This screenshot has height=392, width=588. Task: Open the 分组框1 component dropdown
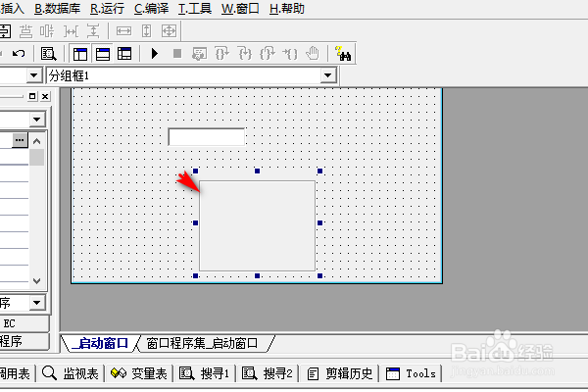[327, 75]
